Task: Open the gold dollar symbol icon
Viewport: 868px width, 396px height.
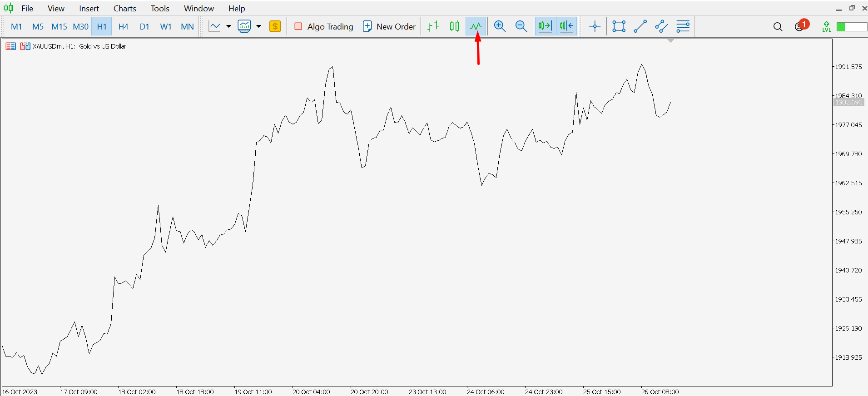Action: click(275, 26)
